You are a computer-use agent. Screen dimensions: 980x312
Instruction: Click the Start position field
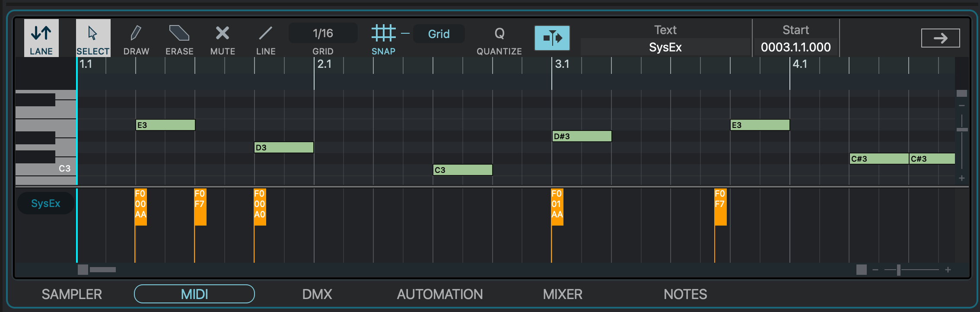(x=795, y=47)
